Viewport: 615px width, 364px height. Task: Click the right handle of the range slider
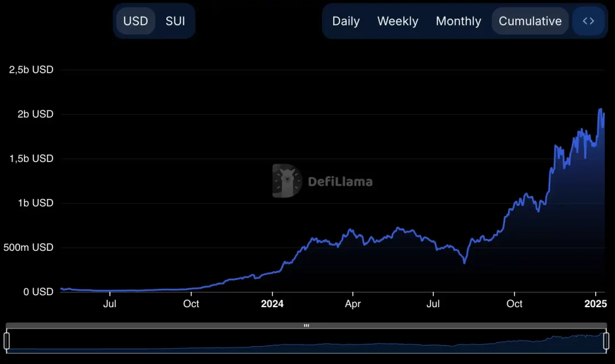[x=606, y=341]
